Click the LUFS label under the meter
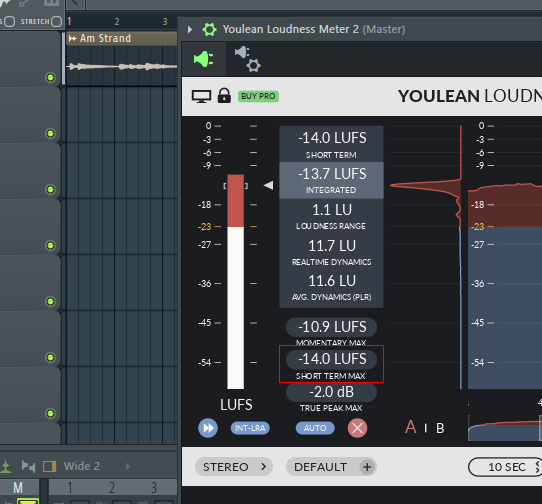 [x=236, y=405]
